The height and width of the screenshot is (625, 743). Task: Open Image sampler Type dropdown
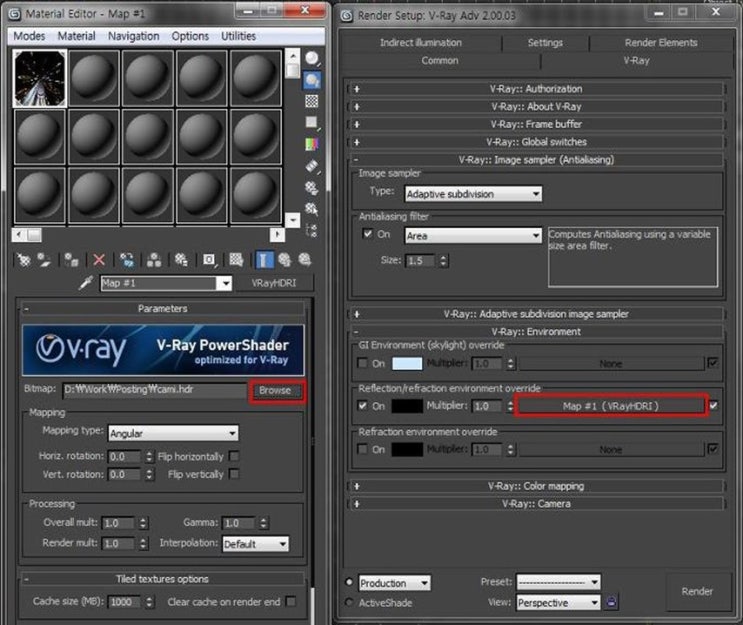473,194
